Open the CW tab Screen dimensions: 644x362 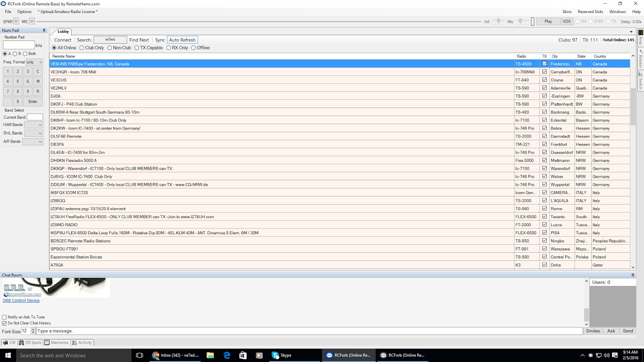tap(9, 343)
